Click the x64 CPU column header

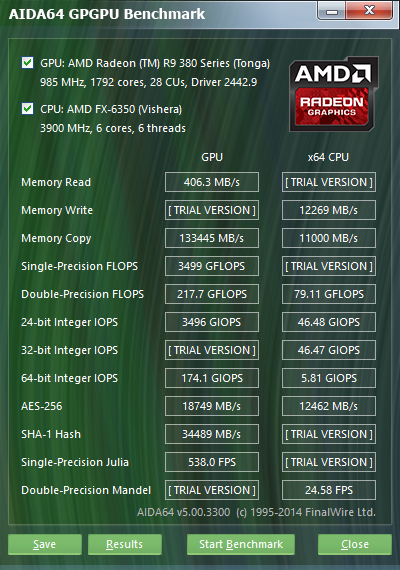328,157
